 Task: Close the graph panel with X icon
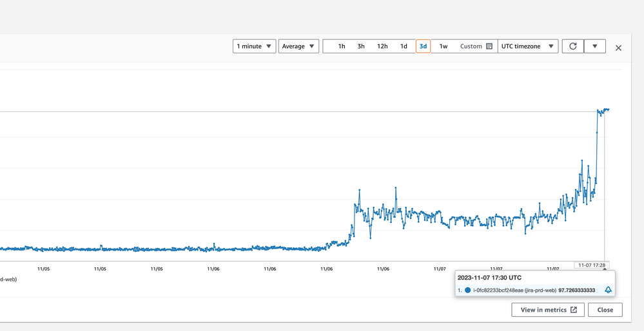click(618, 48)
